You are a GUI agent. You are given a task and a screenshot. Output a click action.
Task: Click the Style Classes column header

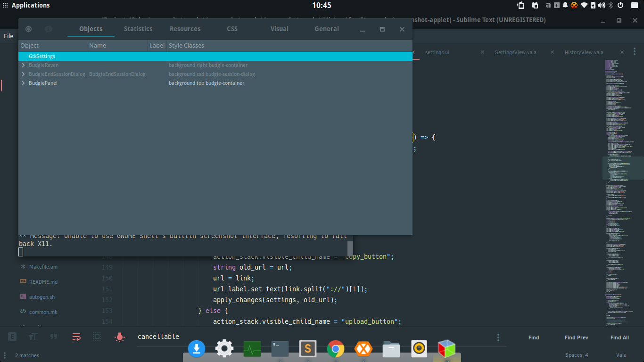point(289,46)
